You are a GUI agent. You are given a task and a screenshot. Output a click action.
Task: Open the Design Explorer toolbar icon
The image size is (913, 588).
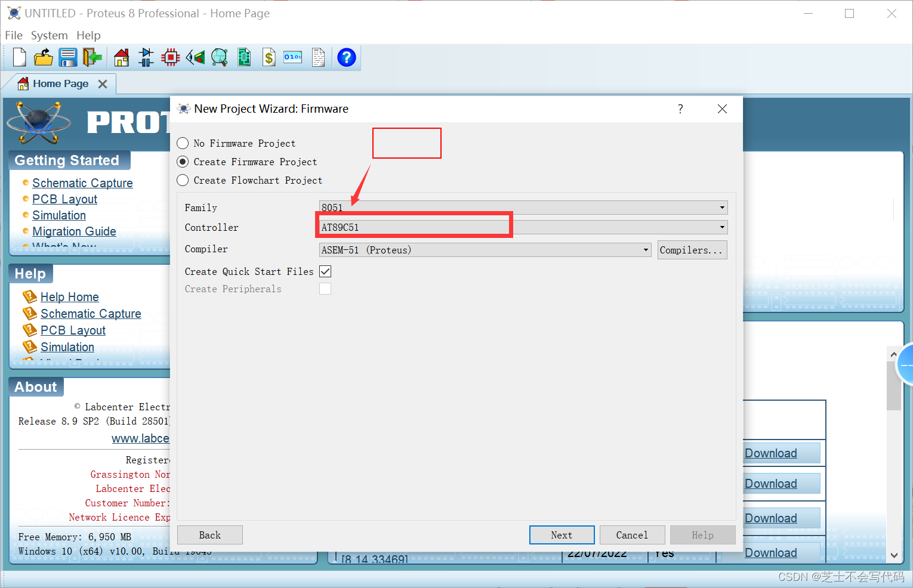tap(244, 57)
